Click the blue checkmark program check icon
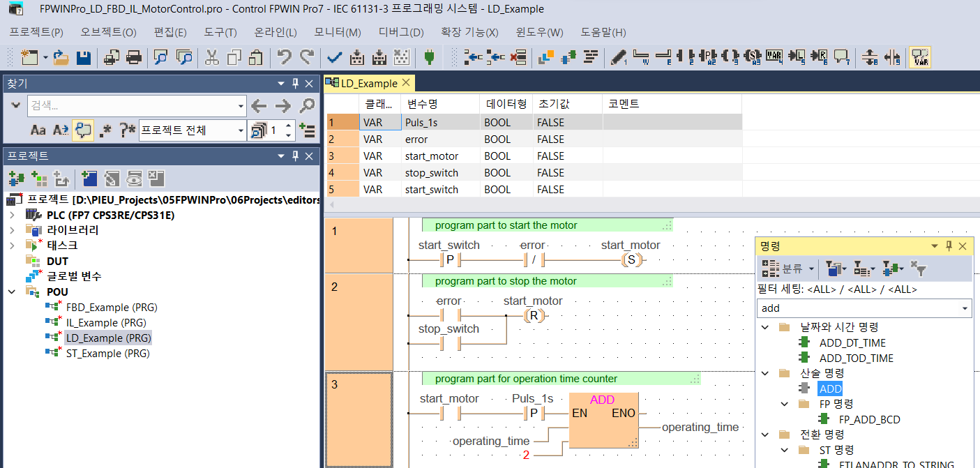The width and height of the screenshot is (980, 468). pos(334,57)
